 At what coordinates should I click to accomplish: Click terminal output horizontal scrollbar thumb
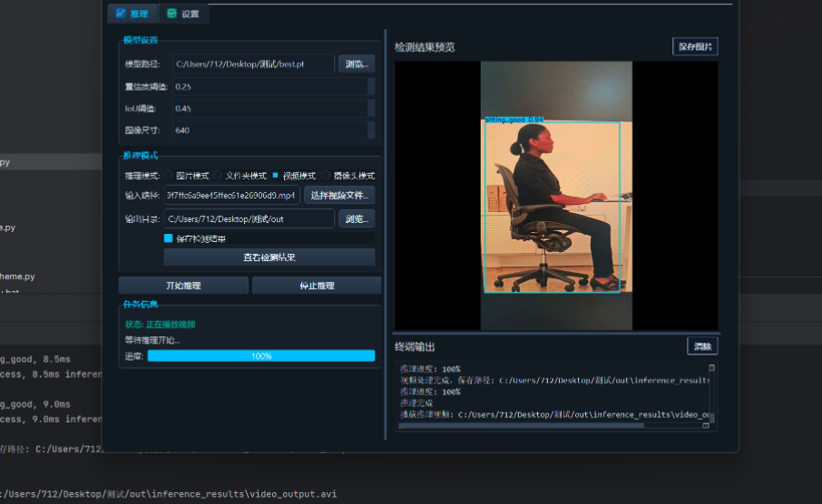[521, 425]
